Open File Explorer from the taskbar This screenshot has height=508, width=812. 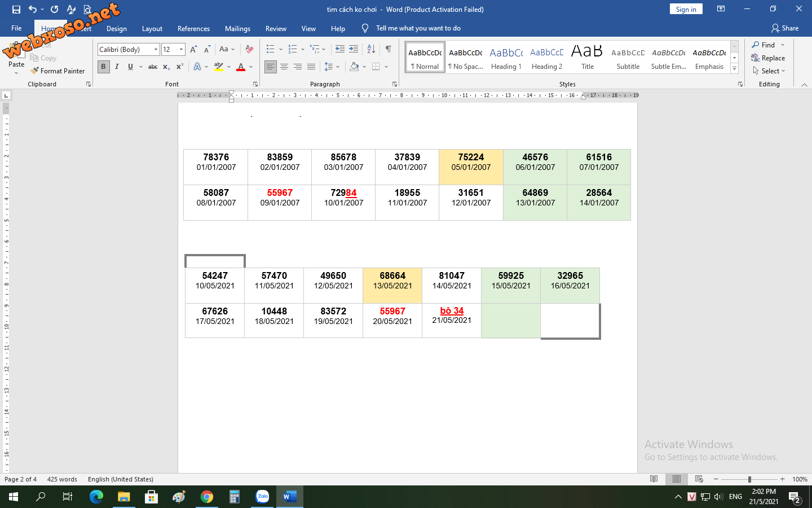click(x=124, y=497)
